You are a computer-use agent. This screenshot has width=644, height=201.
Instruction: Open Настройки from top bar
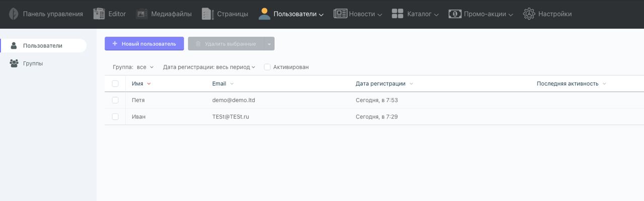point(555,14)
